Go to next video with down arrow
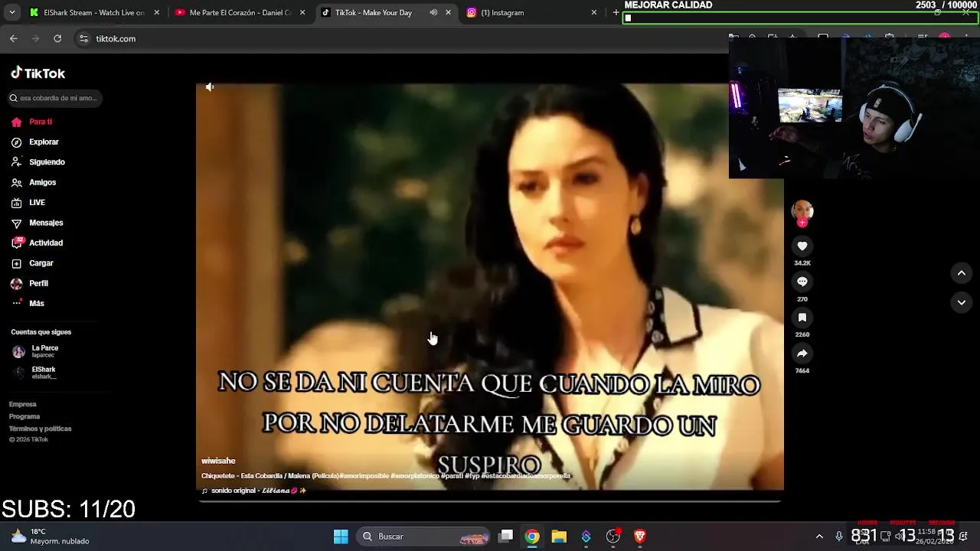The width and height of the screenshot is (980, 551). 962,302
